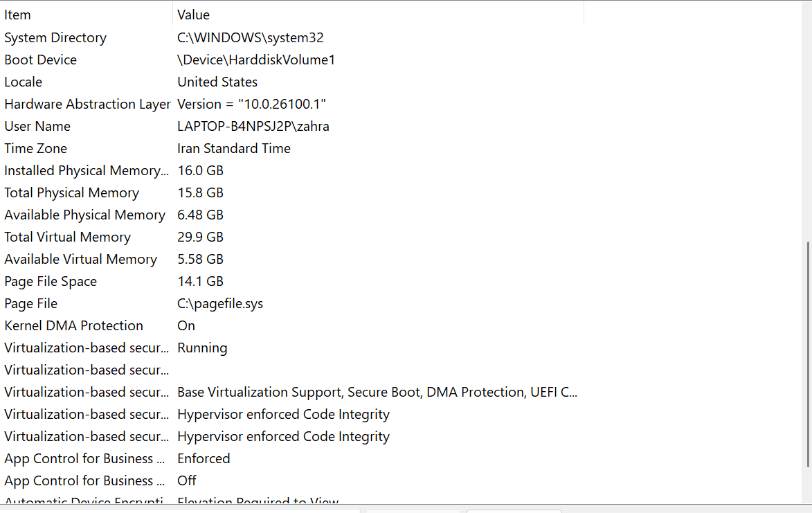Select the User Name row
The height and width of the screenshot is (513, 812).
[x=37, y=126]
